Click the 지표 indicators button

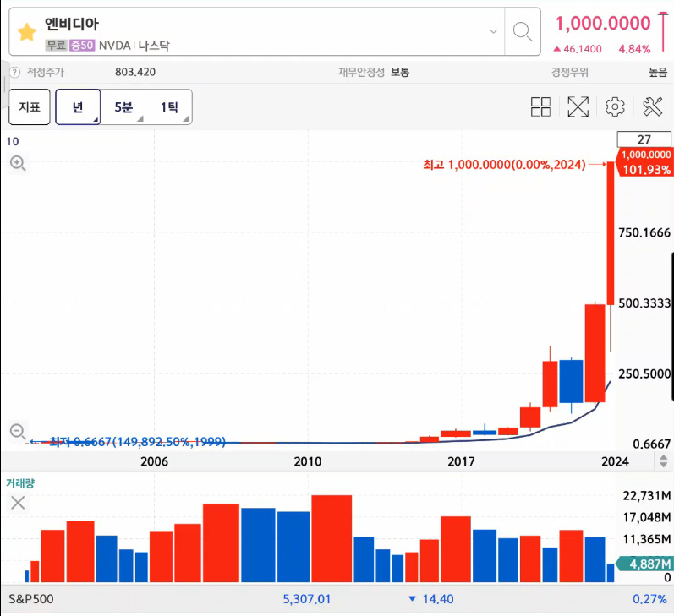(x=30, y=107)
